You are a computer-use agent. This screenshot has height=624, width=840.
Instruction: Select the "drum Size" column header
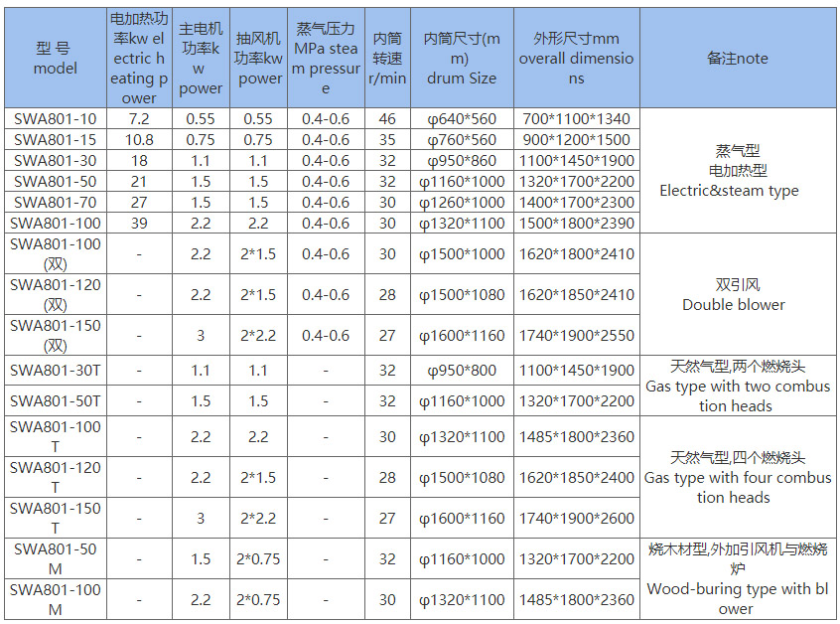point(462,59)
